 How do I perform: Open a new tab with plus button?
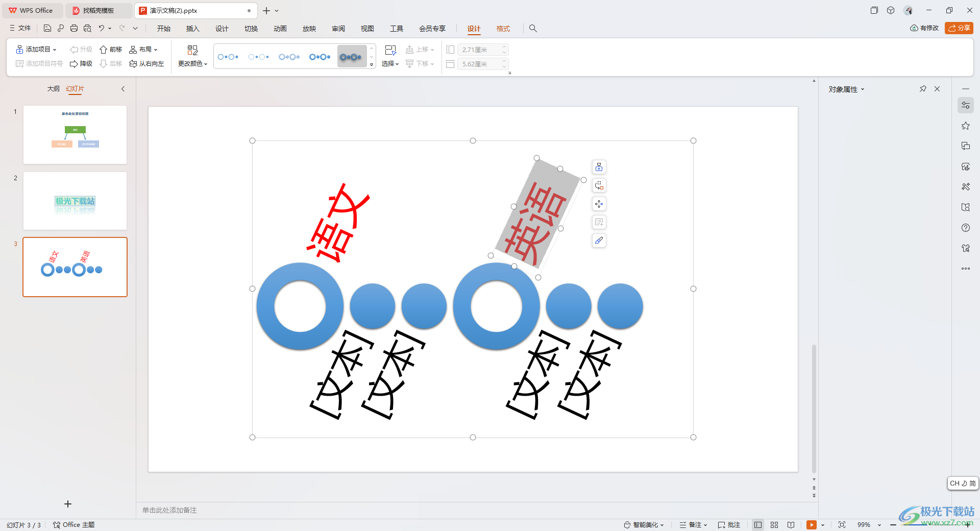pos(266,10)
